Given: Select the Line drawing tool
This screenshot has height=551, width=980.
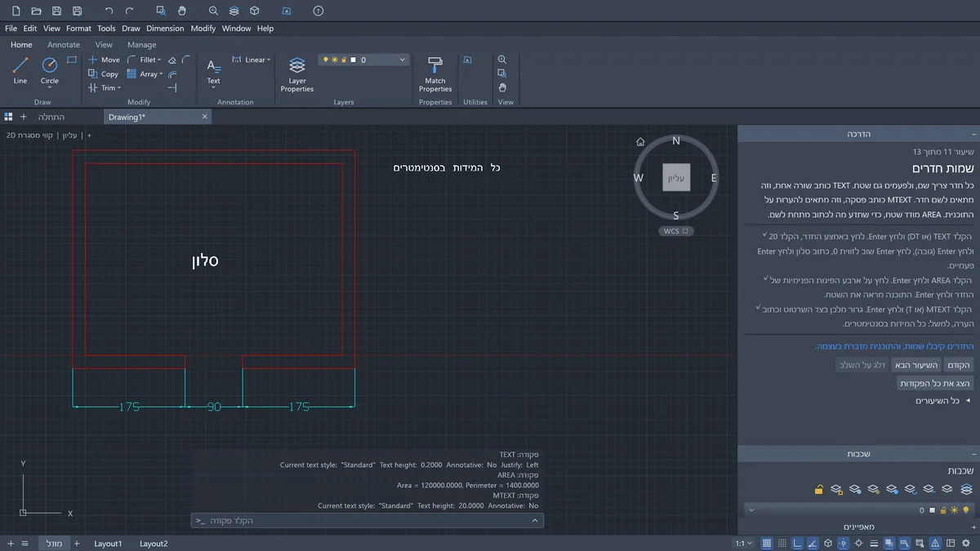Looking at the screenshot, I should [x=20, y=70].
